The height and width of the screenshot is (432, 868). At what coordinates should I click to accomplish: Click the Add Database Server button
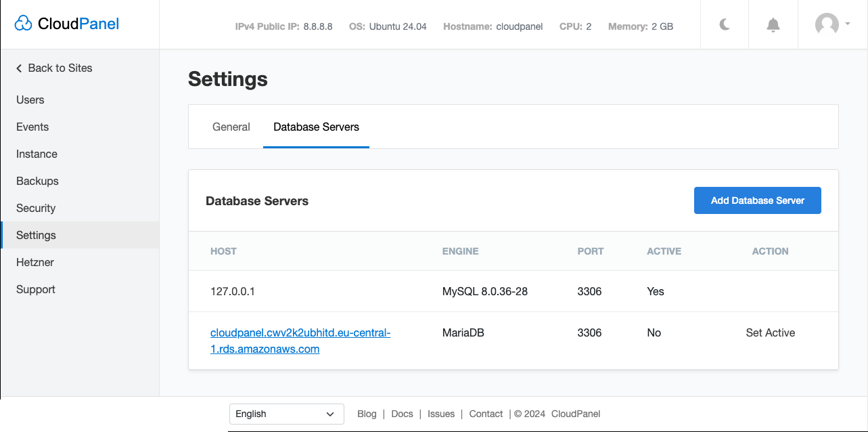tap(757, 200)
